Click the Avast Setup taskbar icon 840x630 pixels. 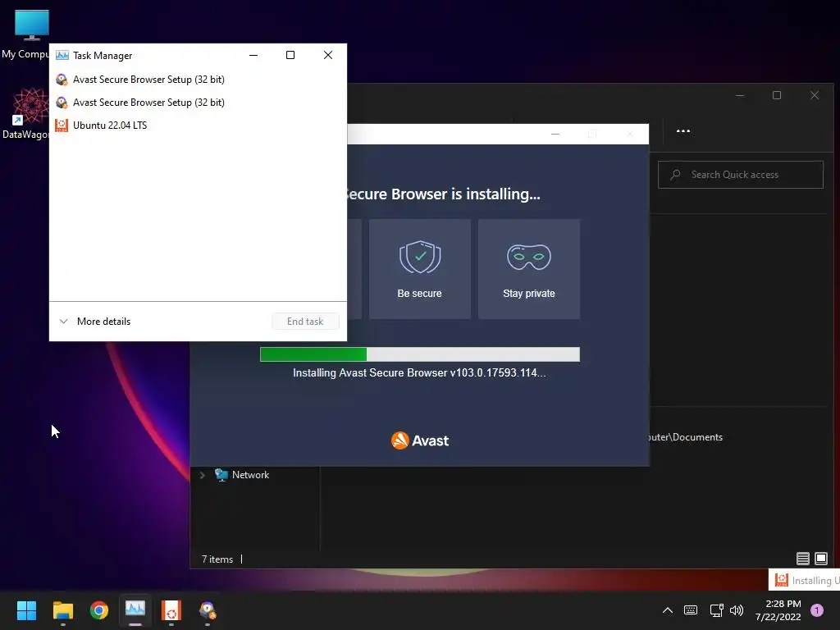pyautogui.click(x=208, y=610)
